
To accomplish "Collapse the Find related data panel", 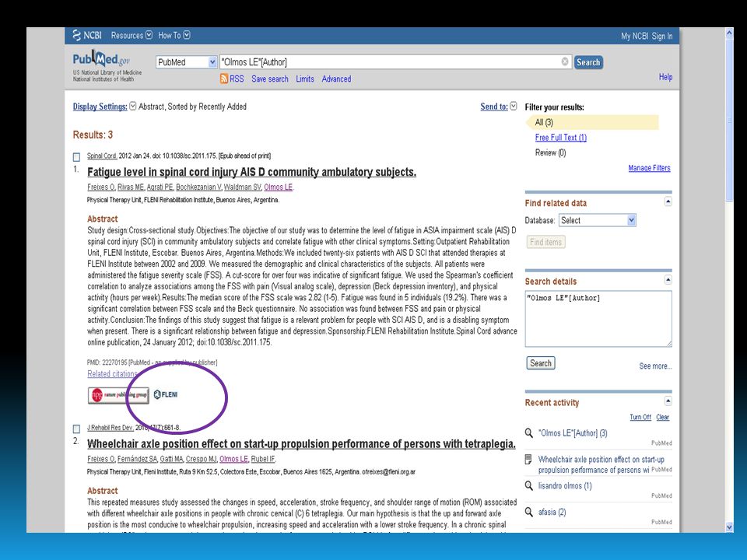I will coord(668,202).
